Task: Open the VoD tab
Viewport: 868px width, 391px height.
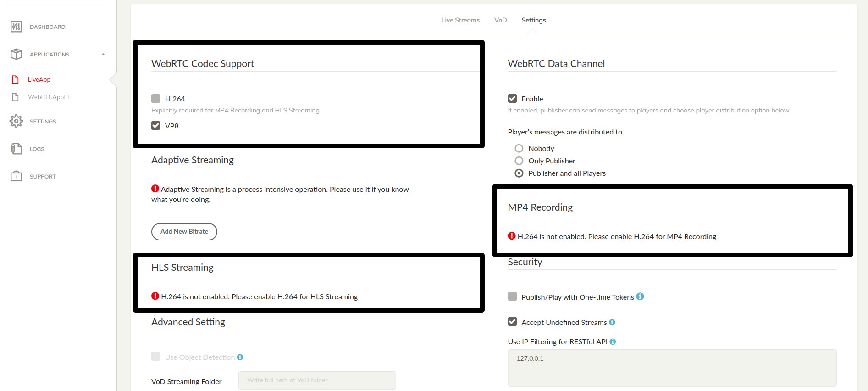Action: pos(500,20)
